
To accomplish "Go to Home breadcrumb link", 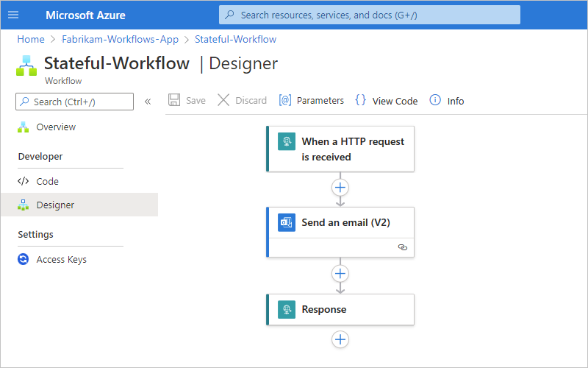I will [31, 39].
